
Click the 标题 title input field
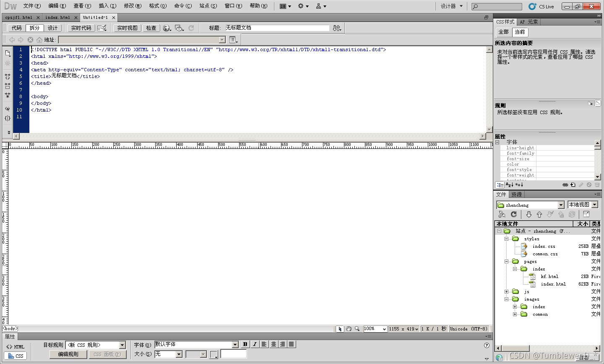[277, 28]
